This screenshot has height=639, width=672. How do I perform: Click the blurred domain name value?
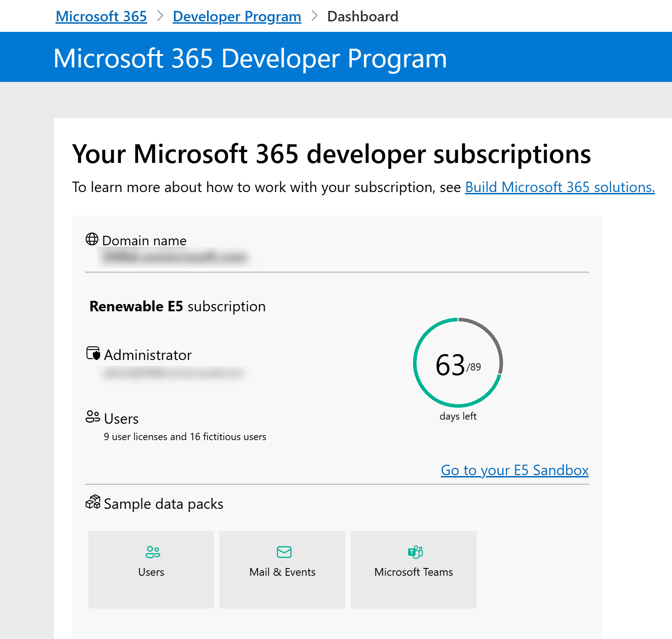click(x=174, y=257)
